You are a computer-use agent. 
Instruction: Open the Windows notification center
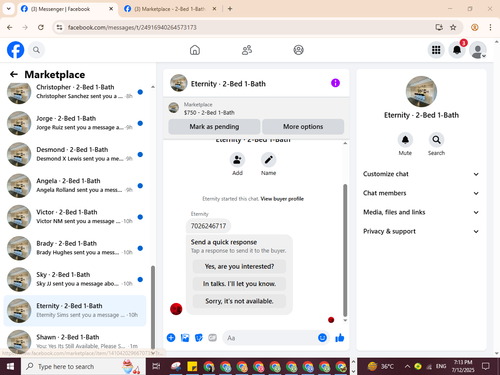point(486,367)
